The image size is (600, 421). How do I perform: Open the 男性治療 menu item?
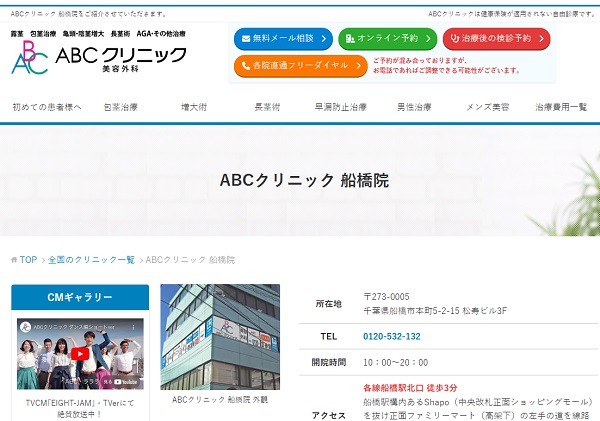[x=414, y=107]
